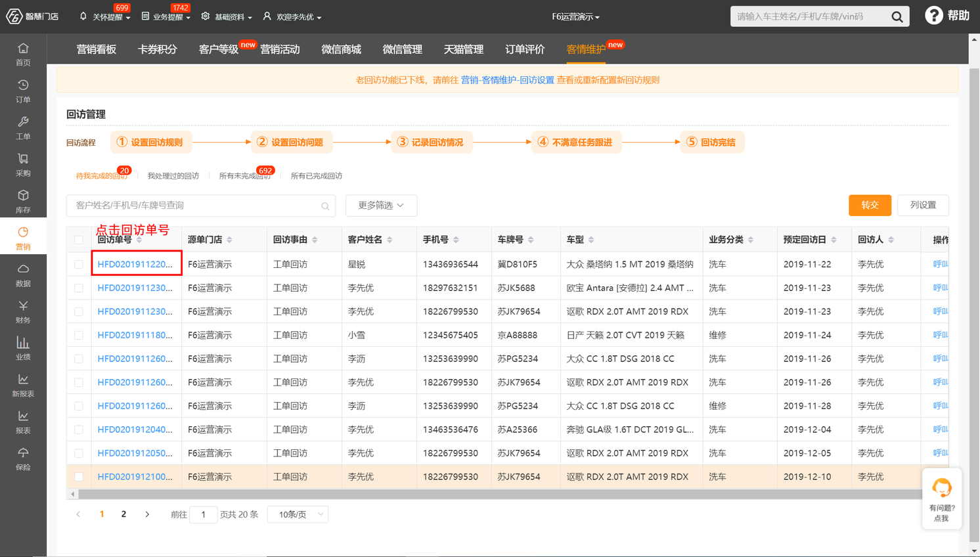Screen dimensions: 980x557
Task: Select the 营销 marketing sidebar icon
Action: point(23,238)
